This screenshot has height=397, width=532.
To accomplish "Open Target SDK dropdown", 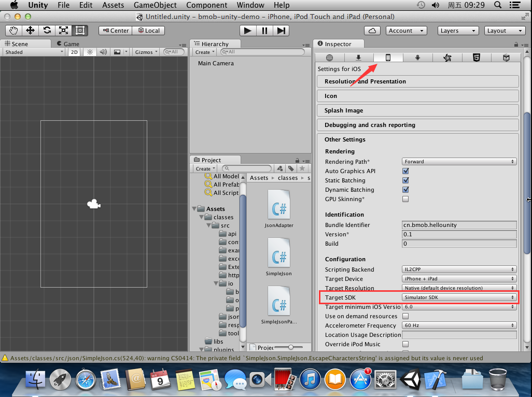I will click(x=459, y=297).
